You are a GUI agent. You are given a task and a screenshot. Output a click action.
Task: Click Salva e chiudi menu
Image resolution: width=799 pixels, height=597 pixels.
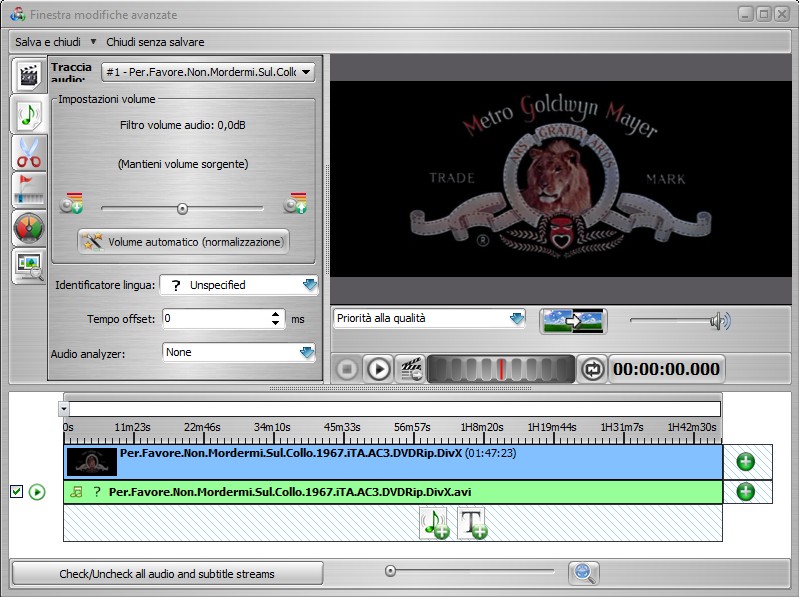[48, 42]
